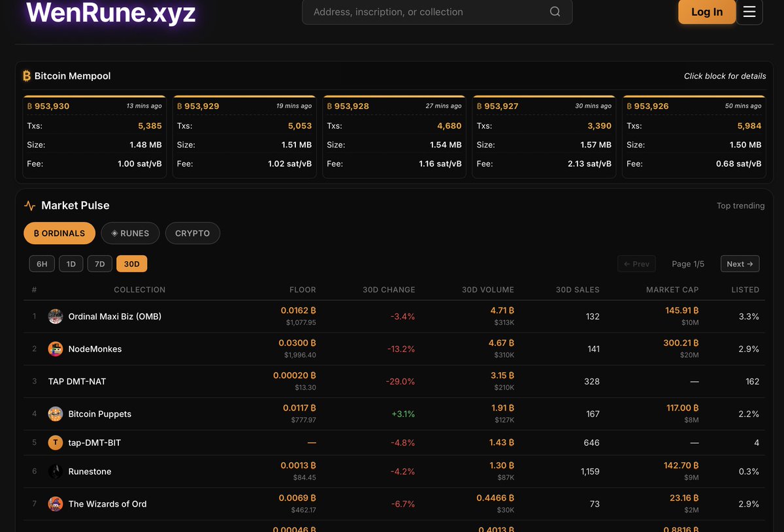The width and height of the screenshot is (784, 532).
Task: Switch to the RUNES tab
Action: pyautogui.click(x=130, y=233)
